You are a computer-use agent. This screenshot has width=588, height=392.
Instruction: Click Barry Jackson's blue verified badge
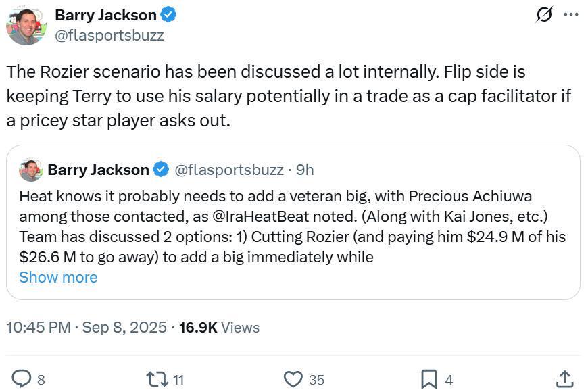coord(170,14)
